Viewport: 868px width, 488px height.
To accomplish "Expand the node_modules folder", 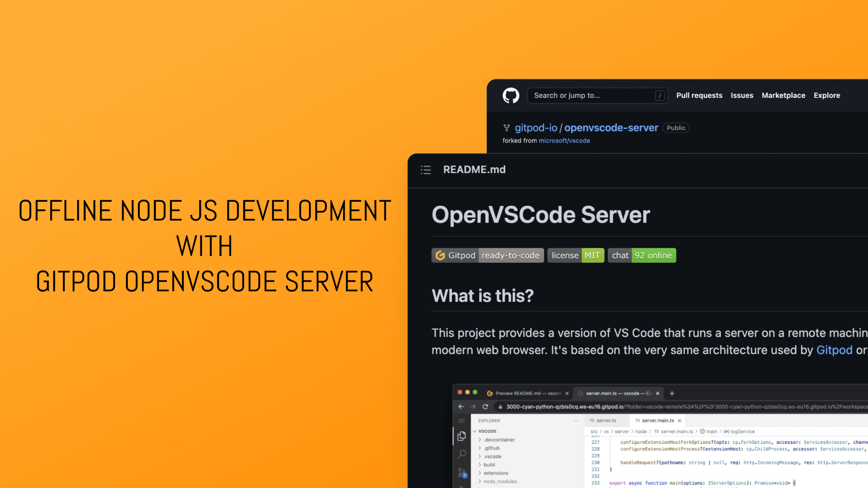I will pos(500,482).
